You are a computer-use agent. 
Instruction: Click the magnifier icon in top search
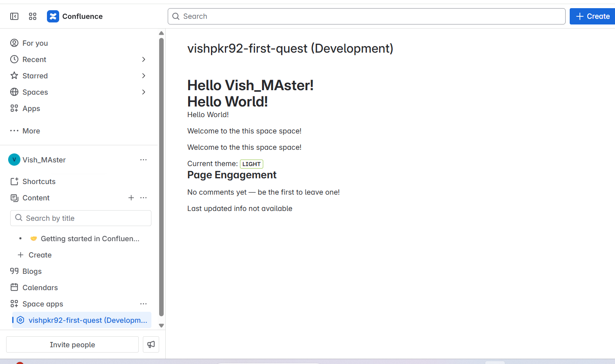(176, 16)
